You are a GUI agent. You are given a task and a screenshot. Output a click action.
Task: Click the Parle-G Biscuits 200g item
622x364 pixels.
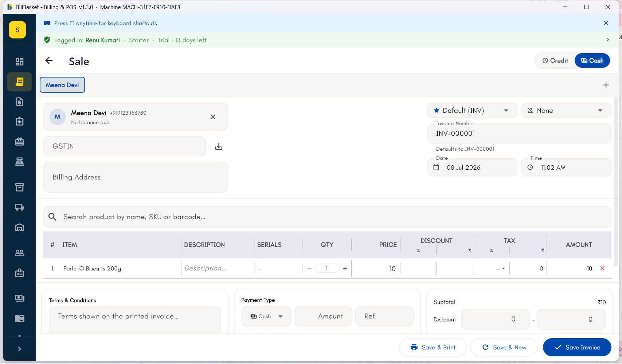pos(92,269)
